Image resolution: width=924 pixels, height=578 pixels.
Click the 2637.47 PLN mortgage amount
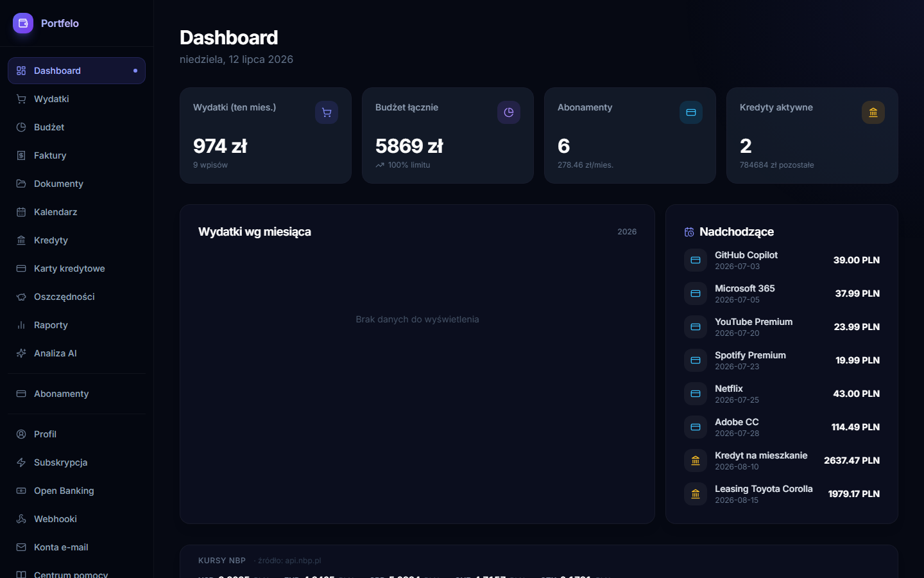[851, 460]
